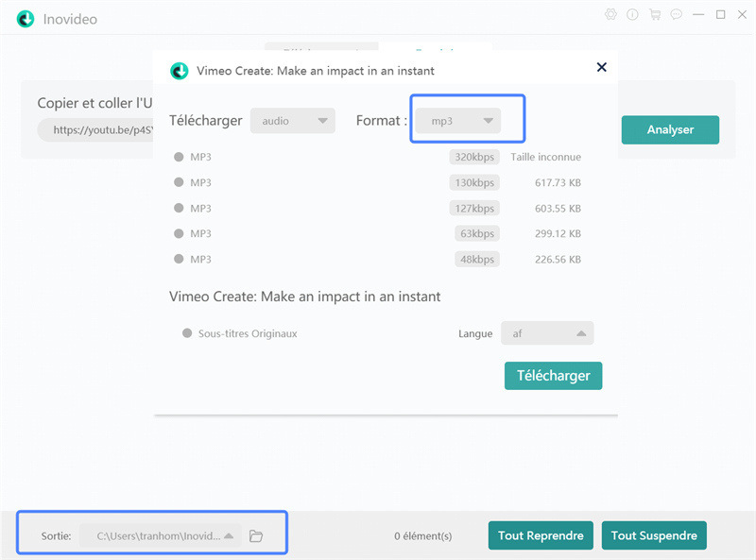Click the 320kbps bitrate badge
The image size is (756, 560).
(x=474, y=157)
